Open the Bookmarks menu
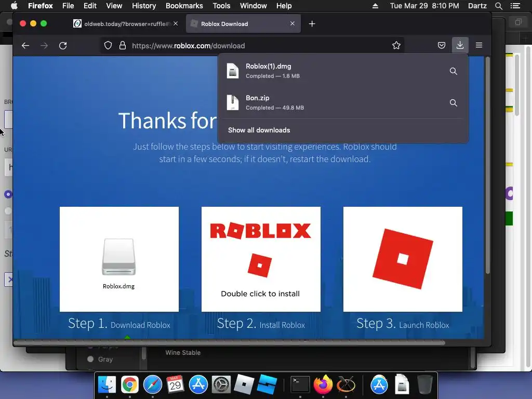Image resolution: width=532 pixels, height=399 pixels. [x=184, y=6]
